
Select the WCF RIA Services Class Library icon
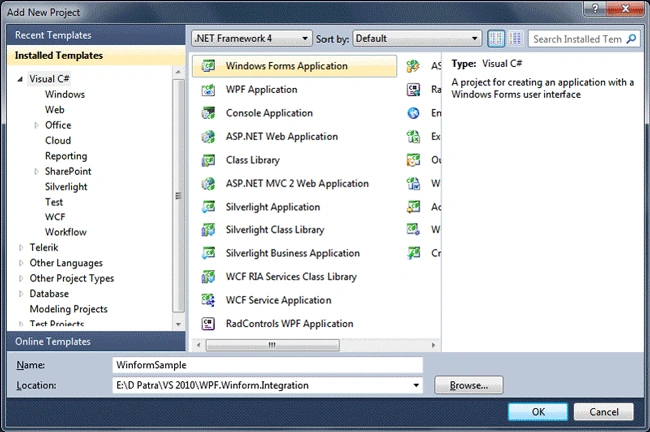pos(208,277)
